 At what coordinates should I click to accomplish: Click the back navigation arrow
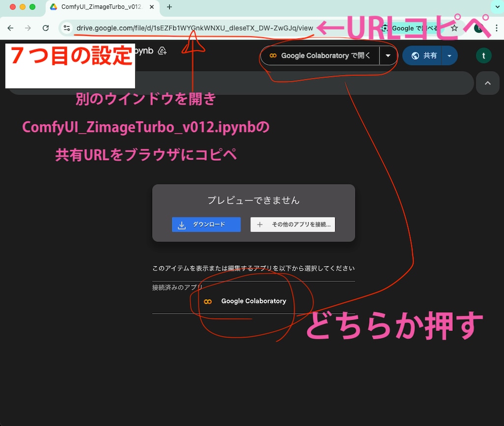10,28
